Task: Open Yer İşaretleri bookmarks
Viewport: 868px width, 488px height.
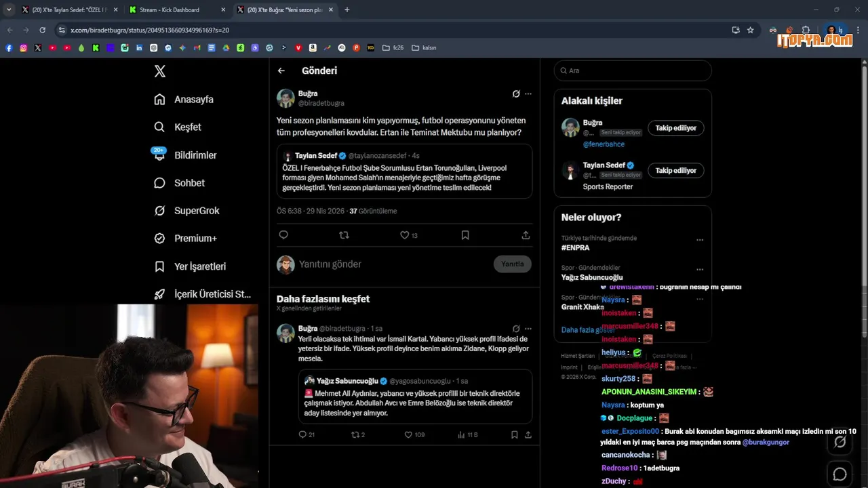Action: [x=190, y=266]
